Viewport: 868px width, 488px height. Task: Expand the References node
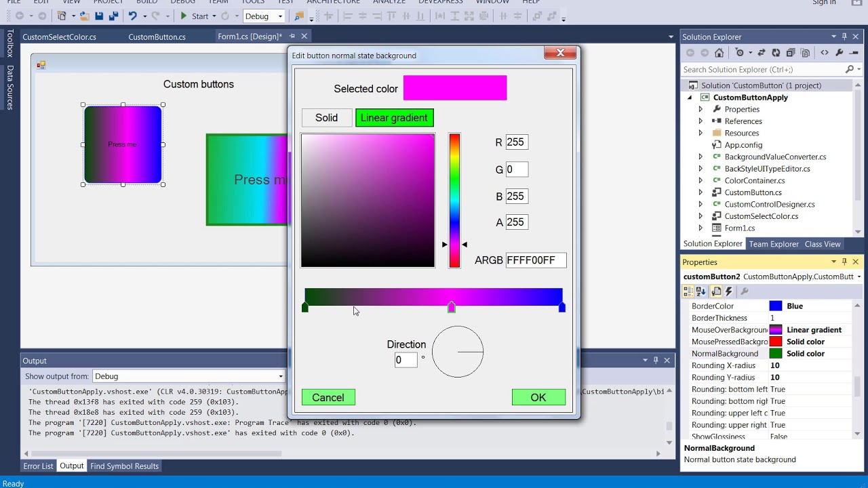pos(701,121)
